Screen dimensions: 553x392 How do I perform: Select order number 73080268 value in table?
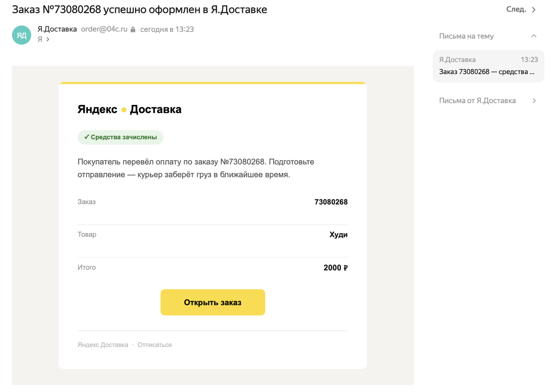click(x=331, y=202)
